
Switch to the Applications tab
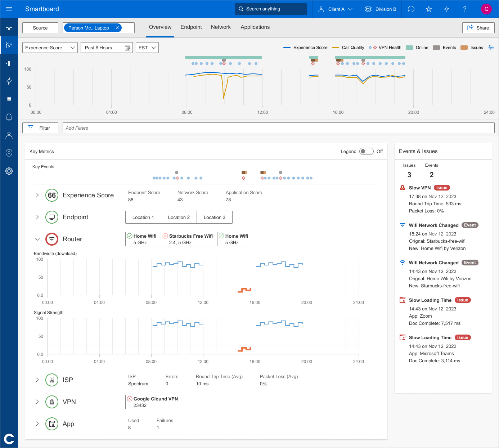click(255, 27)
